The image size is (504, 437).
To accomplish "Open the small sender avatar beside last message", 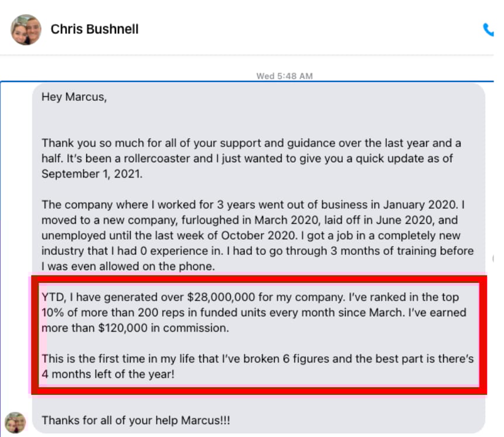I will pos(15,422).
